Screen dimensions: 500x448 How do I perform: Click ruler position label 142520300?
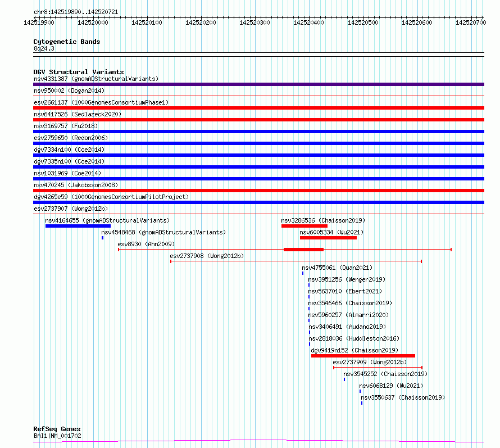tap(254, 22)
